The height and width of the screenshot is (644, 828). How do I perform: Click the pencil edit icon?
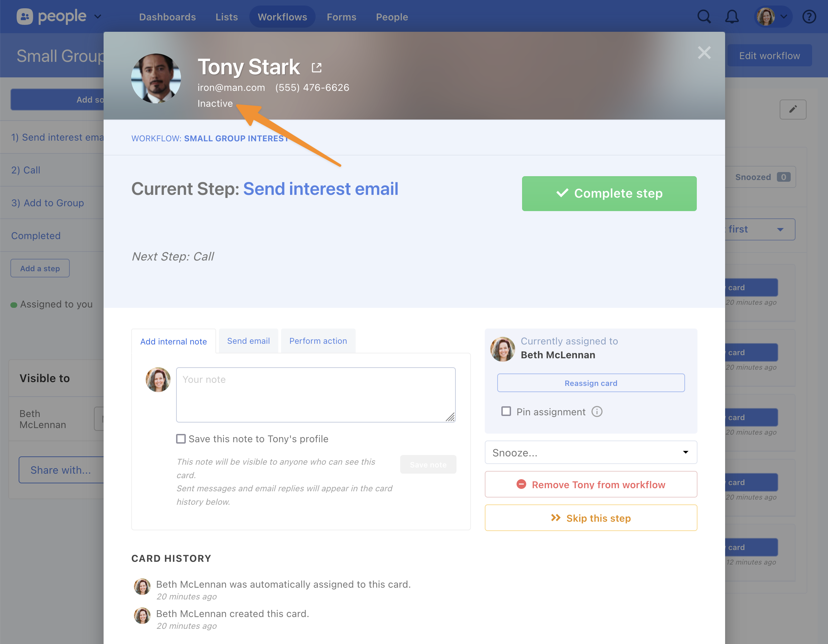pyautogui.click(x=793, y=109)
